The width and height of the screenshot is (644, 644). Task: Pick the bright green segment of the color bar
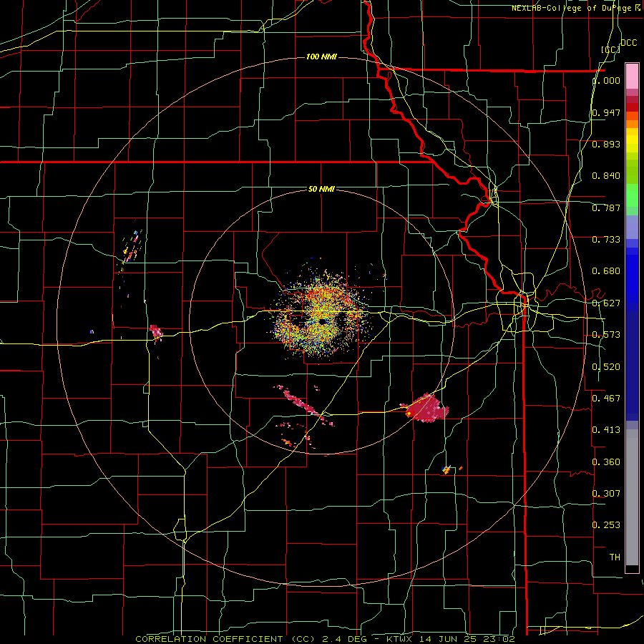click(x=632, y=195)
